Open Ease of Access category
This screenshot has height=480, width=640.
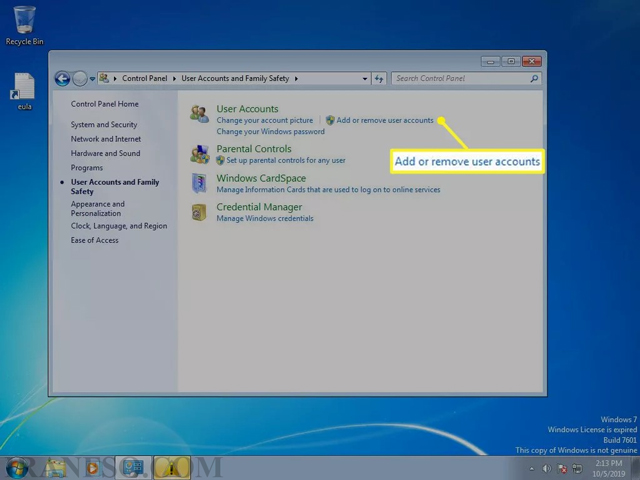(x=94, y=240)
